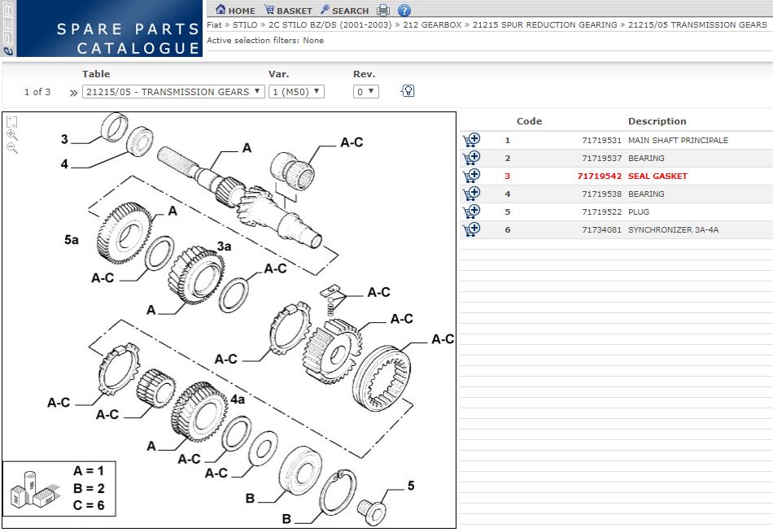Screen dimensions: 773x532
Task: Open the SEARCH page
Action: [345, 11]
